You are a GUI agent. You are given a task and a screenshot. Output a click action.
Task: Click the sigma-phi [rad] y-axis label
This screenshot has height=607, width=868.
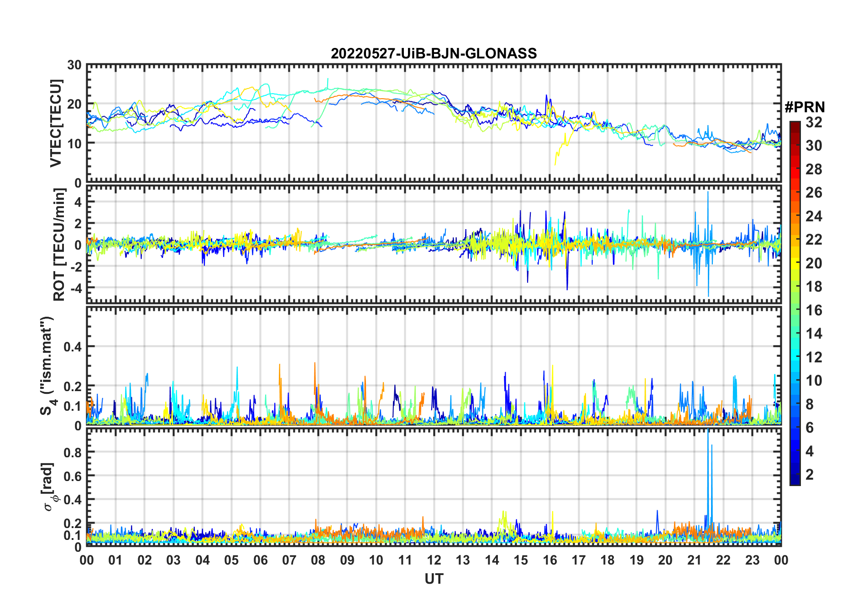[x=49, y=487]
